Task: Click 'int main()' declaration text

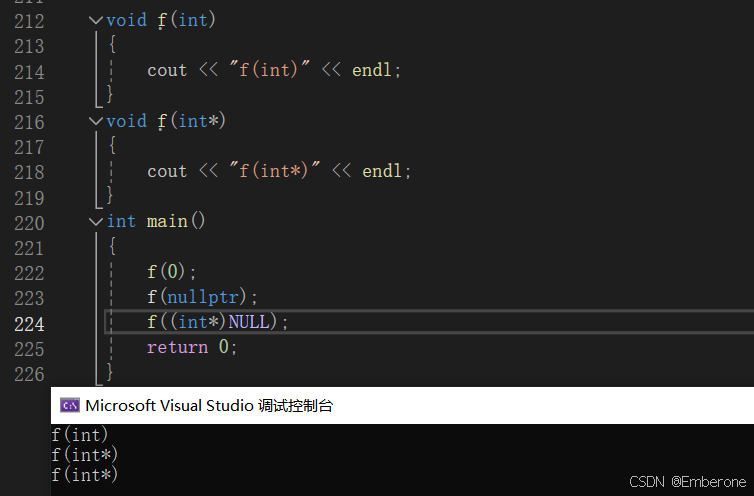Action: pos(156,221)
